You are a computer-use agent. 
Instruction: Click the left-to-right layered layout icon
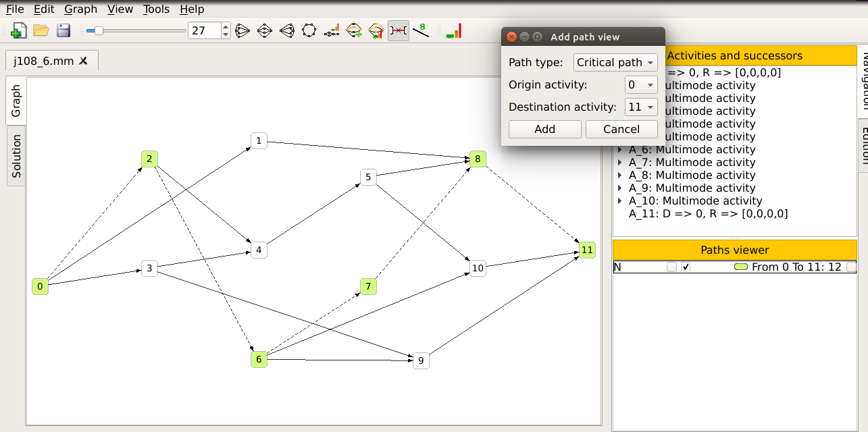242,30
